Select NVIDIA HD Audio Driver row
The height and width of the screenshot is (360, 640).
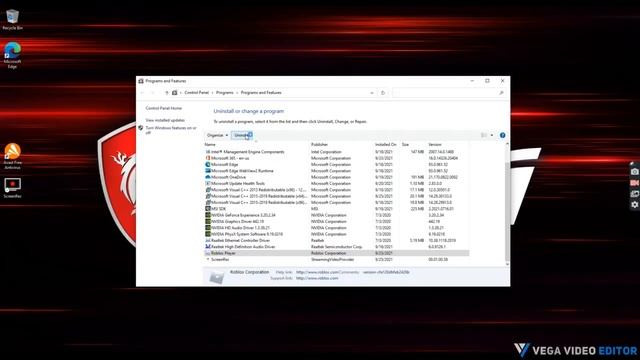click(x=336, y=228)
